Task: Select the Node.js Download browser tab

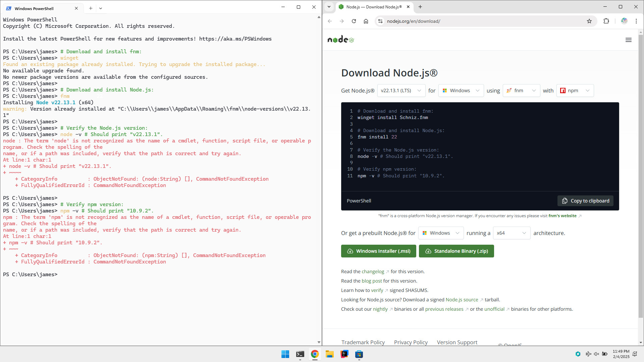Action: 374,7
